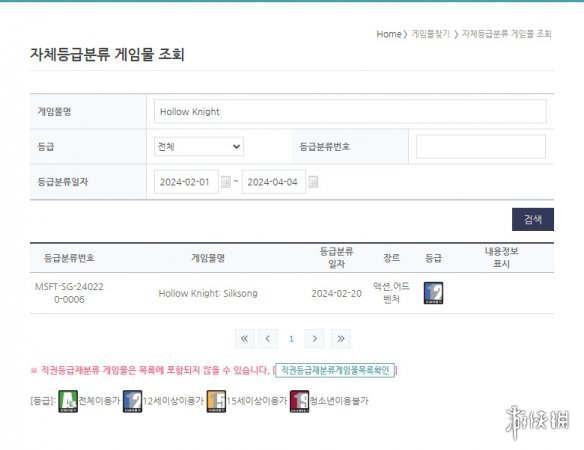Select page 1 in pagination
Viewport: 584px width, 450px height.
click(x=291, y=339)
